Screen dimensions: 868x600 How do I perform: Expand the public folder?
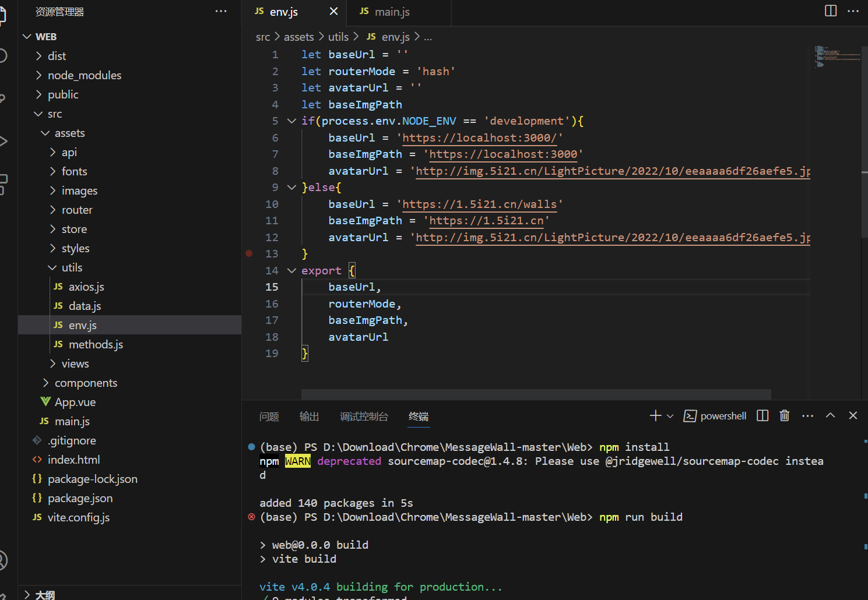[38, 94]
